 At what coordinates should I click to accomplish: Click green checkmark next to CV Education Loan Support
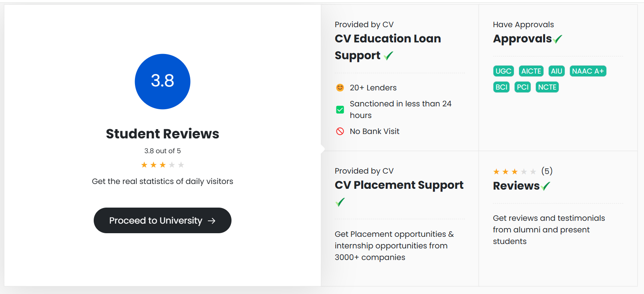click(x=388, y=56)
